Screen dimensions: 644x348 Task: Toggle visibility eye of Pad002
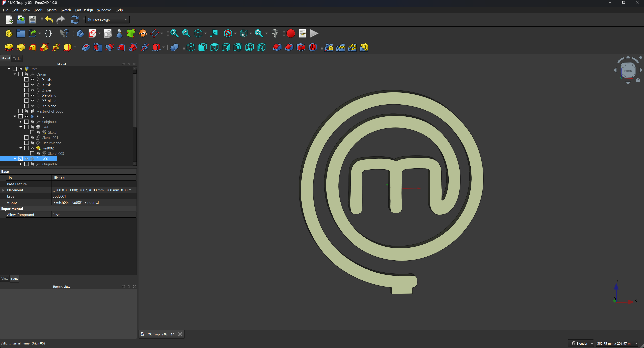pyautogui.click(x=32, y=148)
